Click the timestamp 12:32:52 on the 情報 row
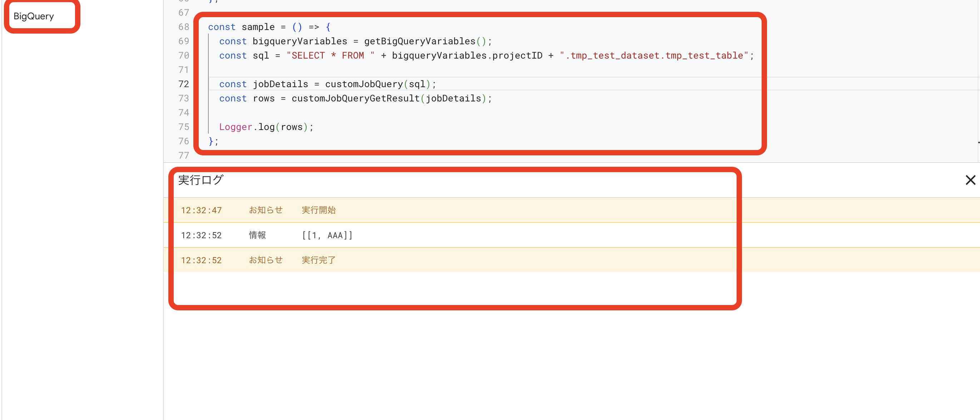This screenshot has width=980, height=420. click(x=201, y=235)
